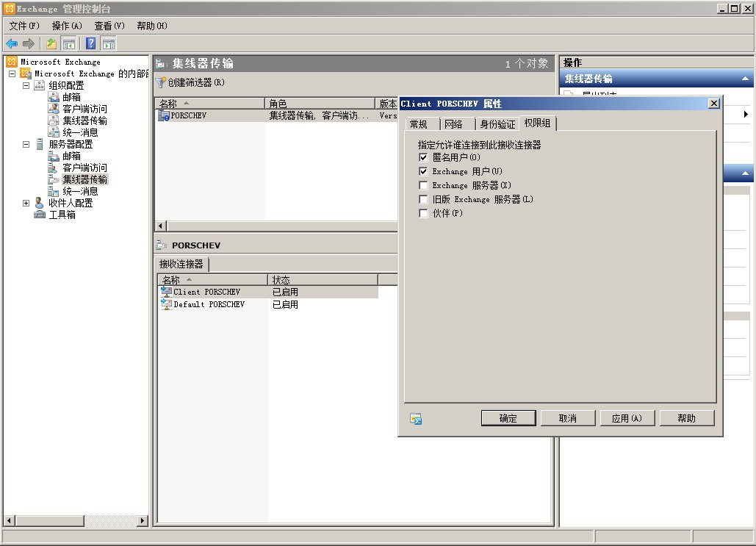Go forward with the gray right arrow
756x546 pixels.
(29, 44)
